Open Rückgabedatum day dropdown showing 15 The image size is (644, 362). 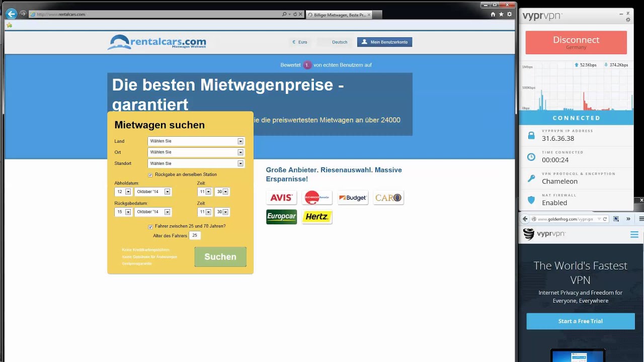[123, 212]
